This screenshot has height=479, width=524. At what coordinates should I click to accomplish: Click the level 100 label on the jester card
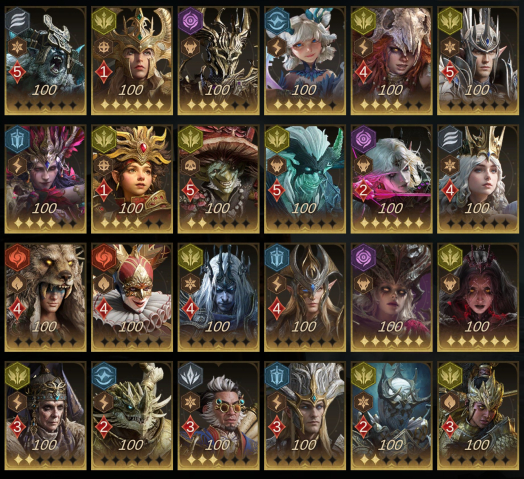click(131, 326)
